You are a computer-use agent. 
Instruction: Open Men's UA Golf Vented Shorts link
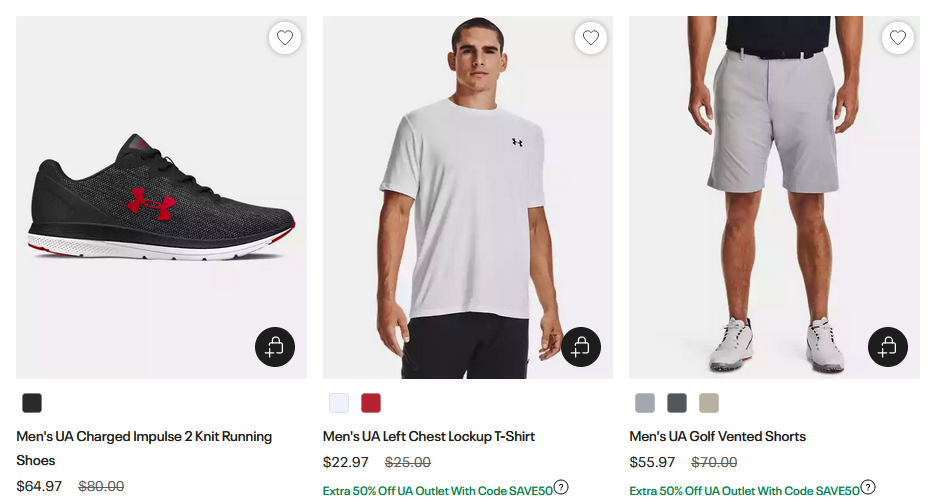(717, 436)
